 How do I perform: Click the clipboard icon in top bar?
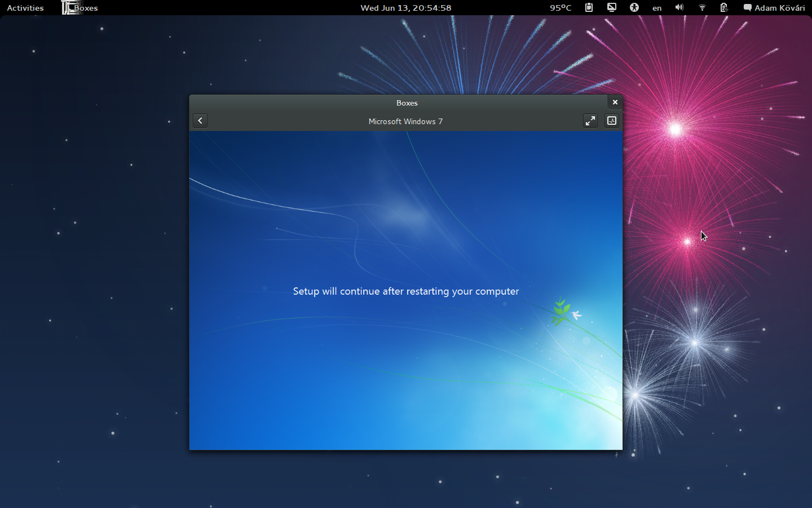tap(589, 7)
